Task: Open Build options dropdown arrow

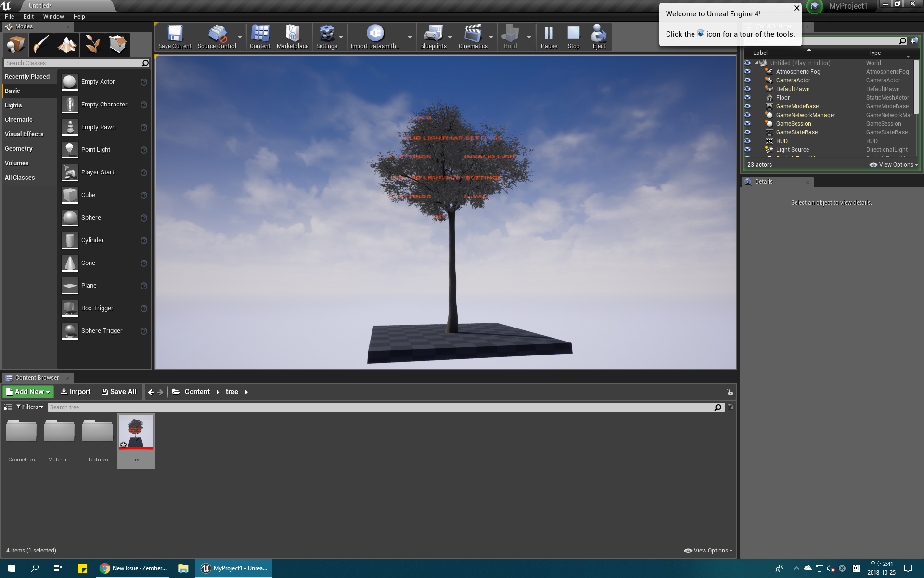Action: (x=529, y=37)
